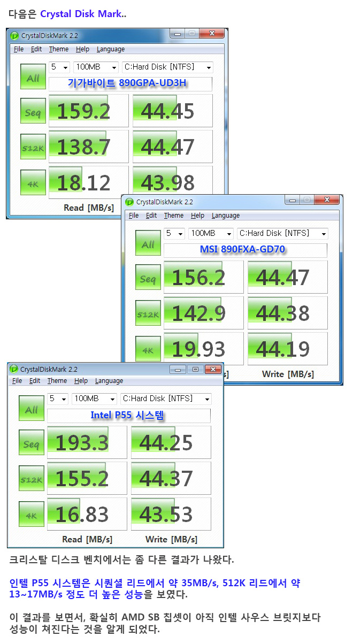The image size is (353, 644).
Task: Open File menu in Intel P55 window
Action: pos(17,381)
